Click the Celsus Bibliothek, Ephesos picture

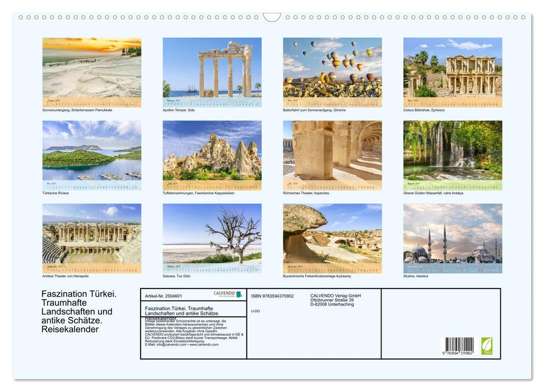click(x=453, y=72)
